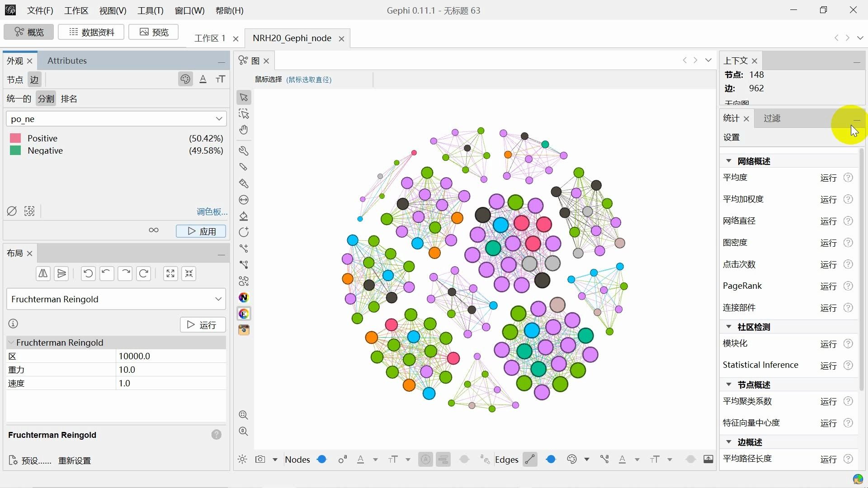Viewport: 868px width, 488px height.
Task: Select the hand drag tool
Action: tap(244, 130)
